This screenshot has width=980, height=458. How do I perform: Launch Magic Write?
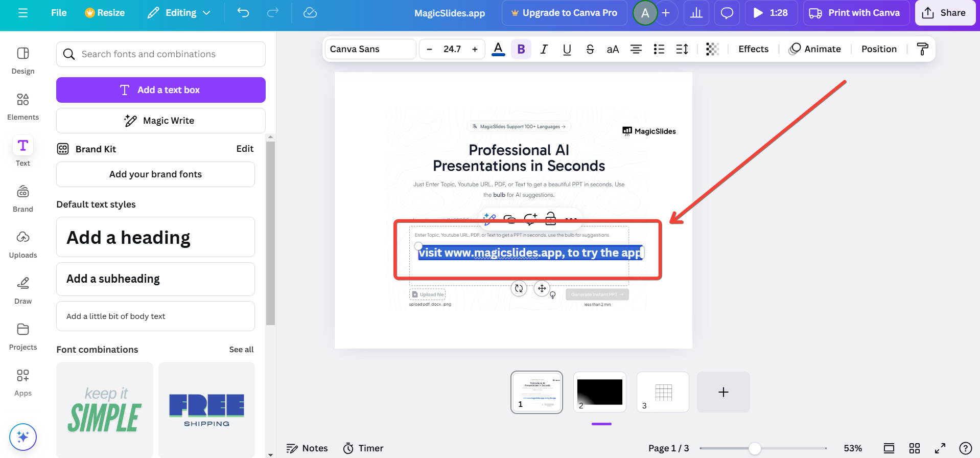tap(161, 121)
